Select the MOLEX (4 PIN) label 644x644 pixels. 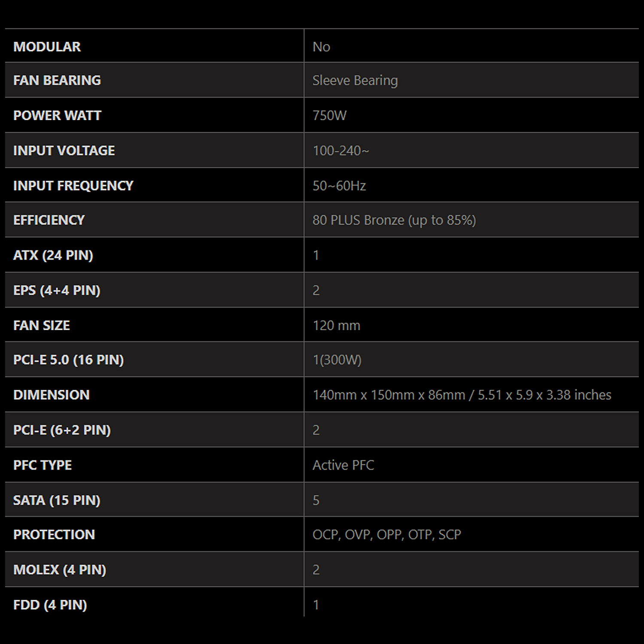coord(60,570)
